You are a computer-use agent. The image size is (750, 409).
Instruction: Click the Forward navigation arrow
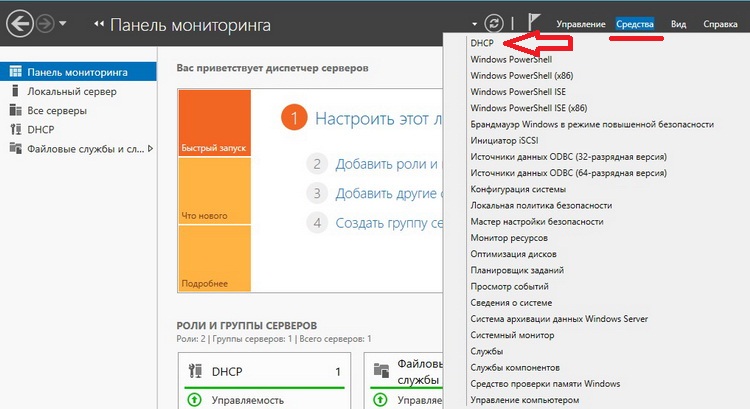click(45, 23)
